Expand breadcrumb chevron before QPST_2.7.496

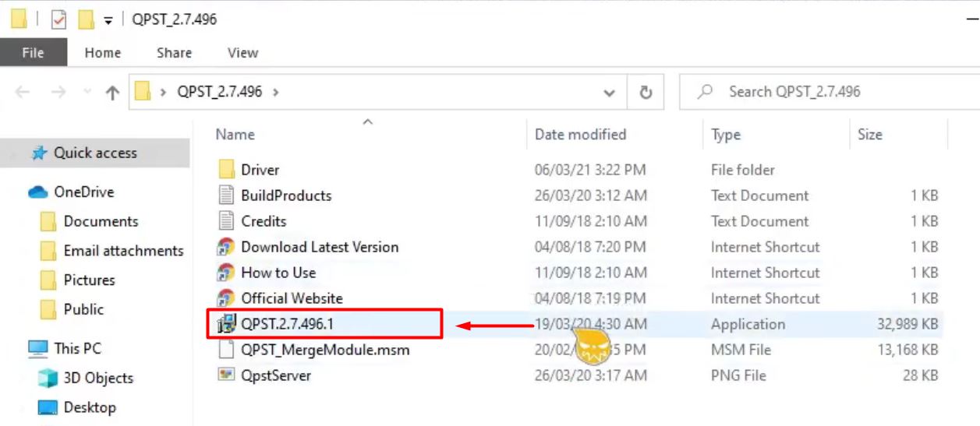click(x=163, y=92)
